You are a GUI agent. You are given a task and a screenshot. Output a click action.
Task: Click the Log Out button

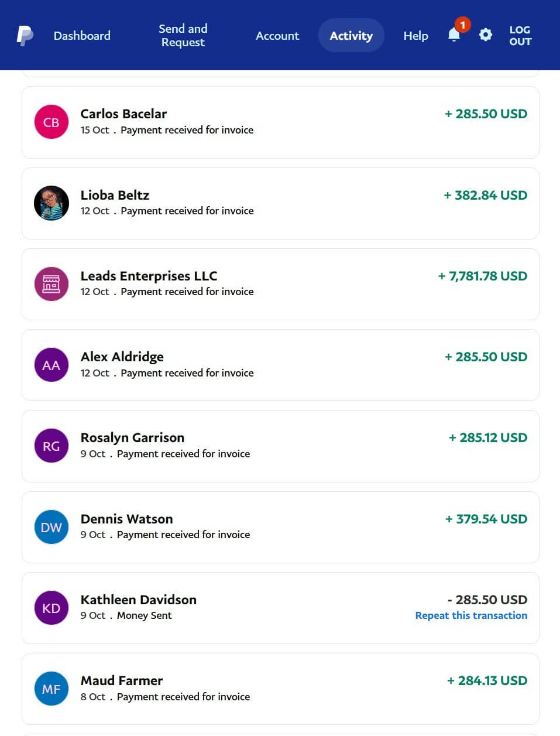[520, 36]
